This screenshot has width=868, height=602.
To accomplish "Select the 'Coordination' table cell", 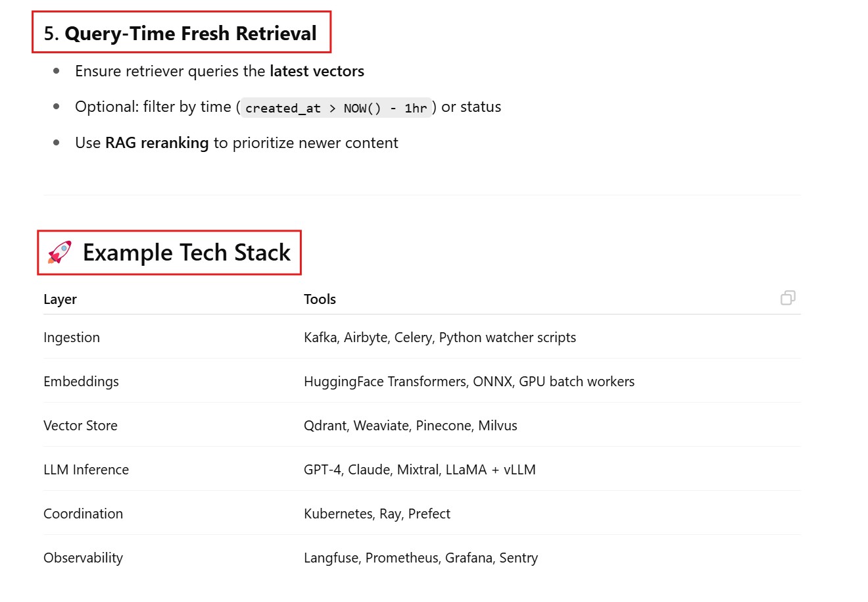I will 83,514.
